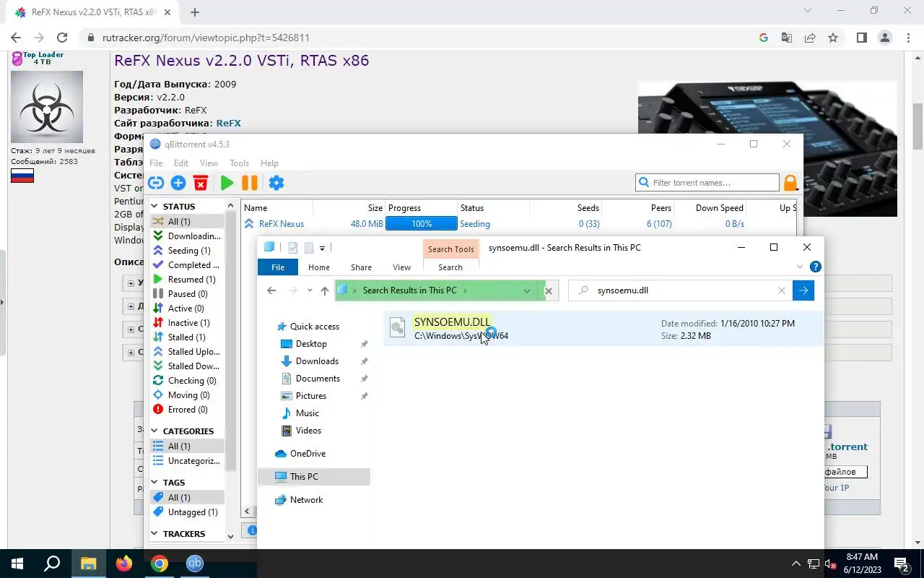Open Firefox from the taskbar
Image resolution: width=924 pixels, height=578 pixels.
(124, 564)
